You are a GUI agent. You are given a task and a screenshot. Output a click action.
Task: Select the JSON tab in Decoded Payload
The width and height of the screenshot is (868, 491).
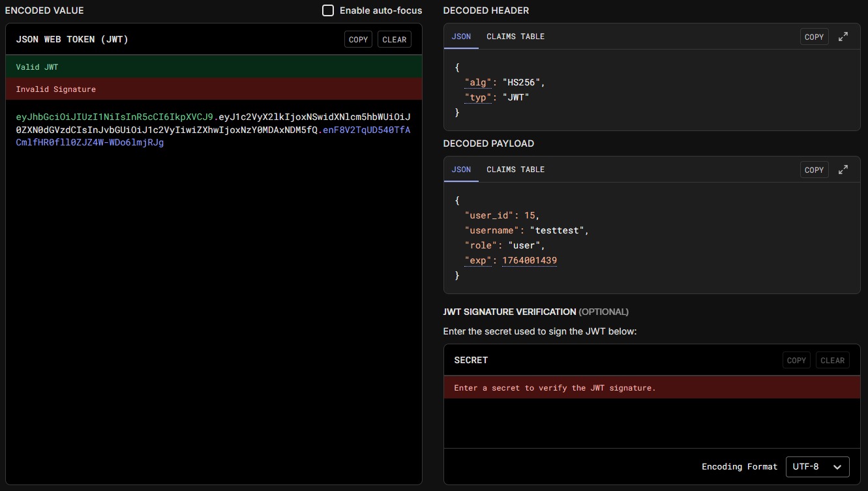coord(461,170)
